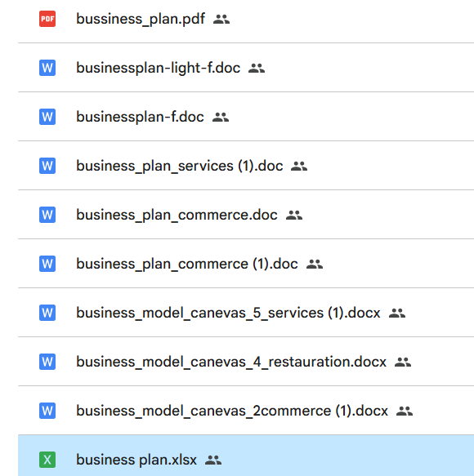Image resolution: width=474 pixels, height=476 pixels.
Task: Click the PDF icon for bussiness_plan.pdf
Action: click(x=47, y=19)
